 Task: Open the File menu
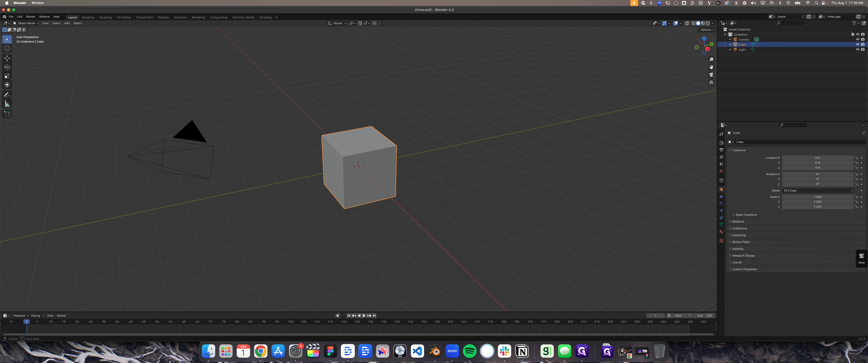(11, 16)
